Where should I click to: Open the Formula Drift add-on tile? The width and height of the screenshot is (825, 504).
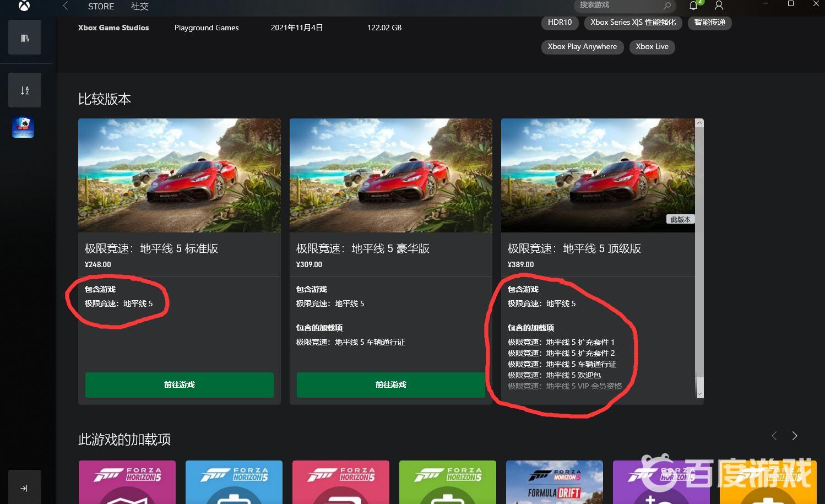pos(555,482)
